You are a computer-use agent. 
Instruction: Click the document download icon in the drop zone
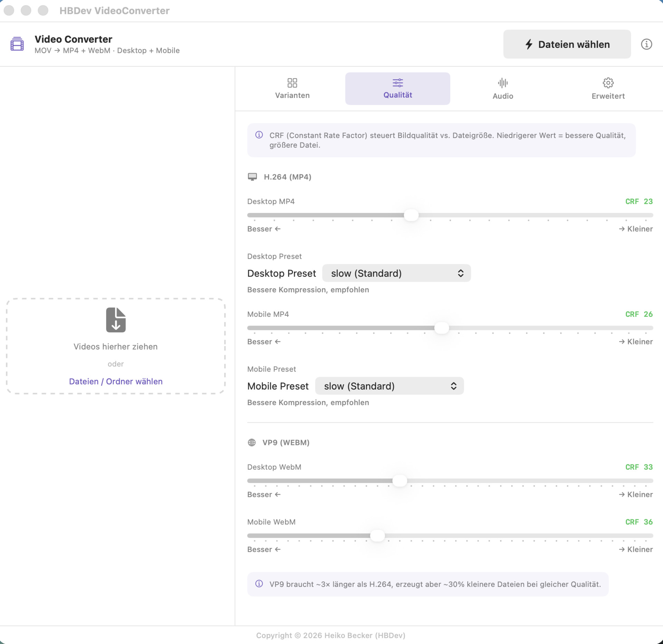point(116,320)
